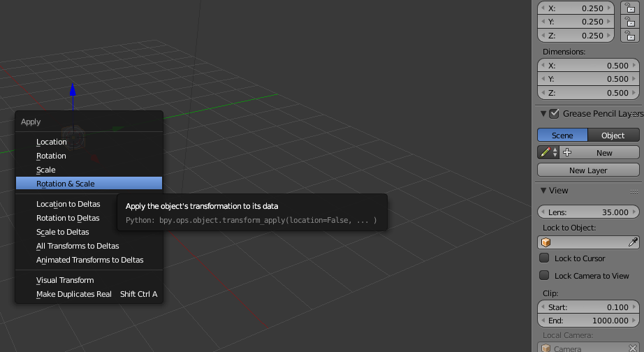644x352 pixels.
Task: Increase Dimensions X with right arrow
Action: point(634,66)
